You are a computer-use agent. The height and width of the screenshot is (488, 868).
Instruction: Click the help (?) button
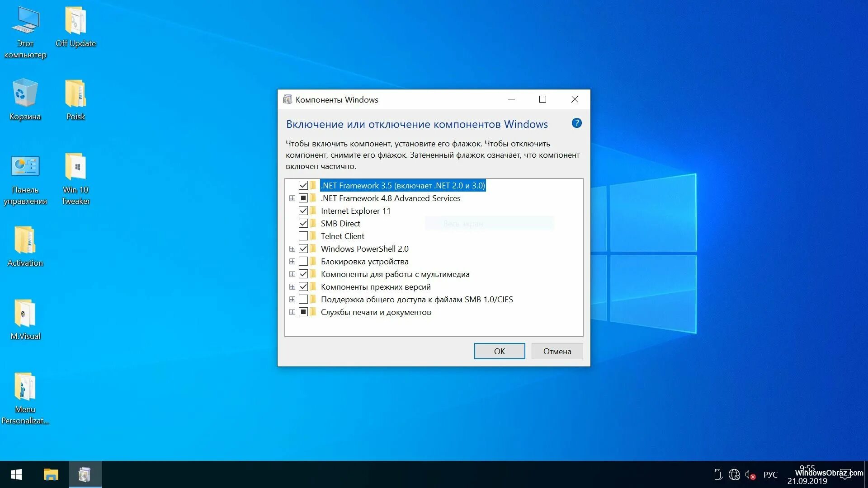576,123
